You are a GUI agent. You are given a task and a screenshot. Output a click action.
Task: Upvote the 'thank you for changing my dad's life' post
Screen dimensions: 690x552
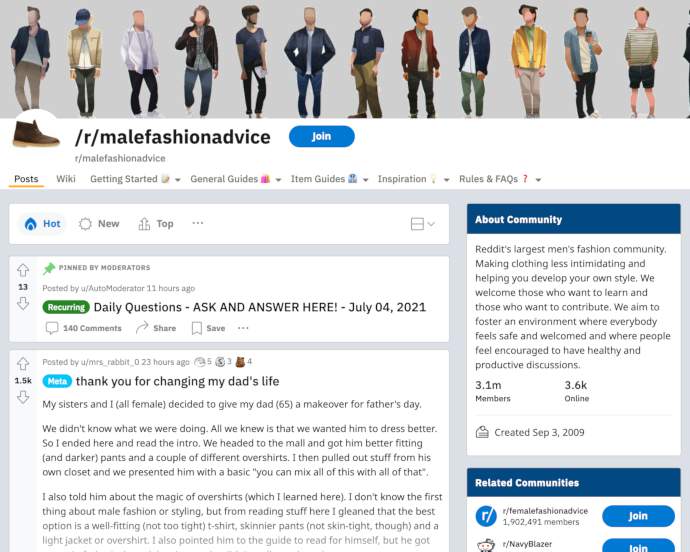click(23, 364)
